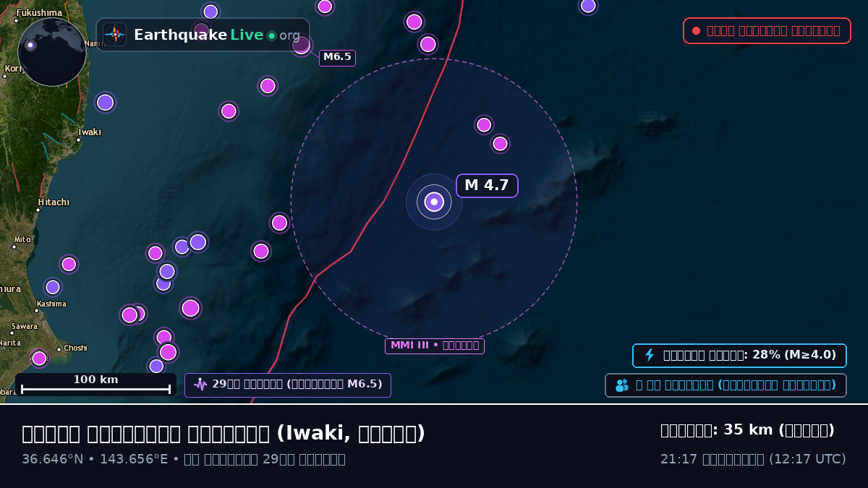Click the waveform icon beside the M6.5 badge
This screenshot has height=488, width=868.
click(x=200, y=385)
